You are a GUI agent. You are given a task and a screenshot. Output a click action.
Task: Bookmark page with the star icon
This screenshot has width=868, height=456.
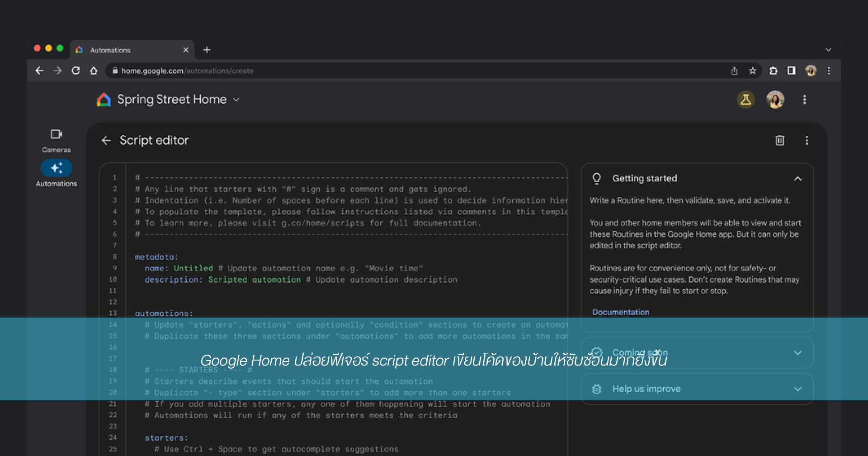click(x=752, y=71)
